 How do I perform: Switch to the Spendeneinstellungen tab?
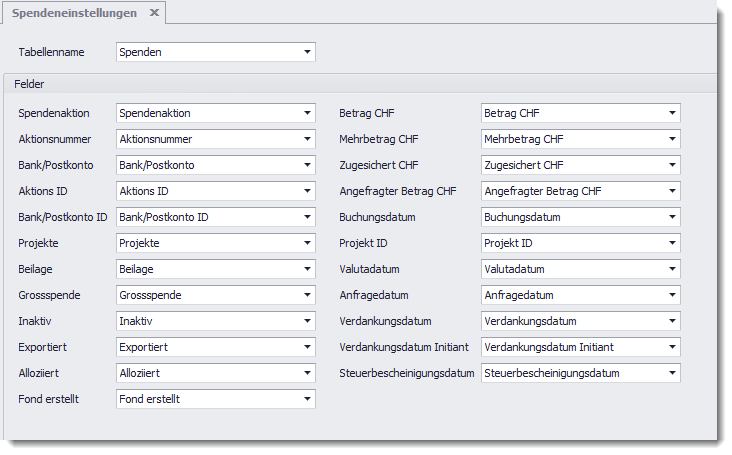(x=75, y=13)
